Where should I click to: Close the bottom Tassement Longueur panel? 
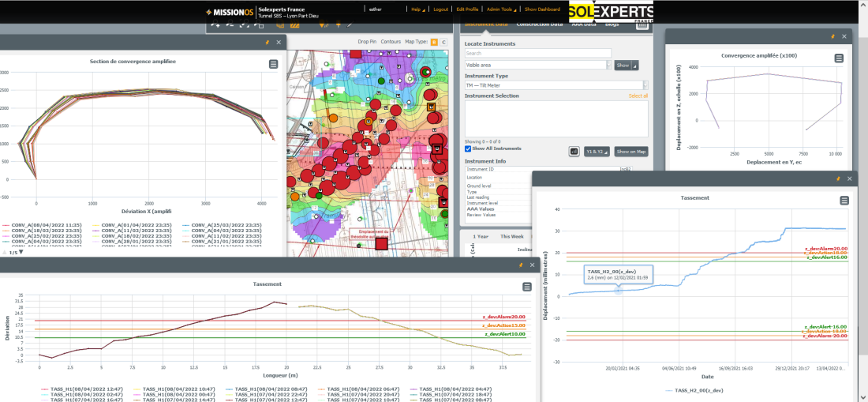pyautogui.click(x=533, y=265)
